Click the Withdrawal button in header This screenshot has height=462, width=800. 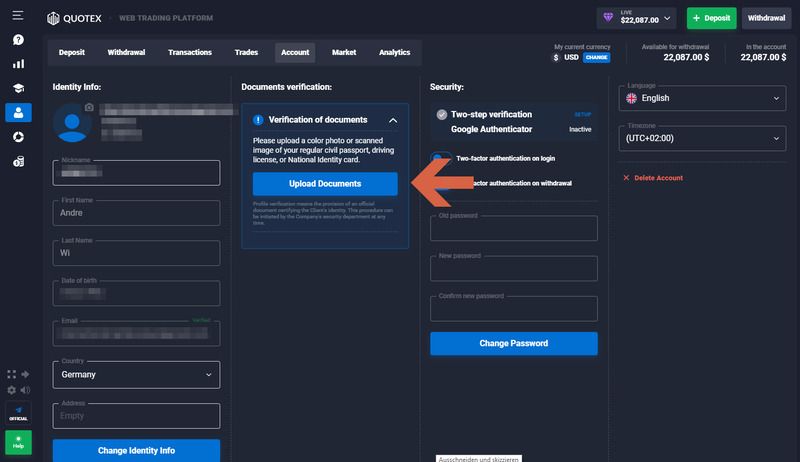click(766, 18)
